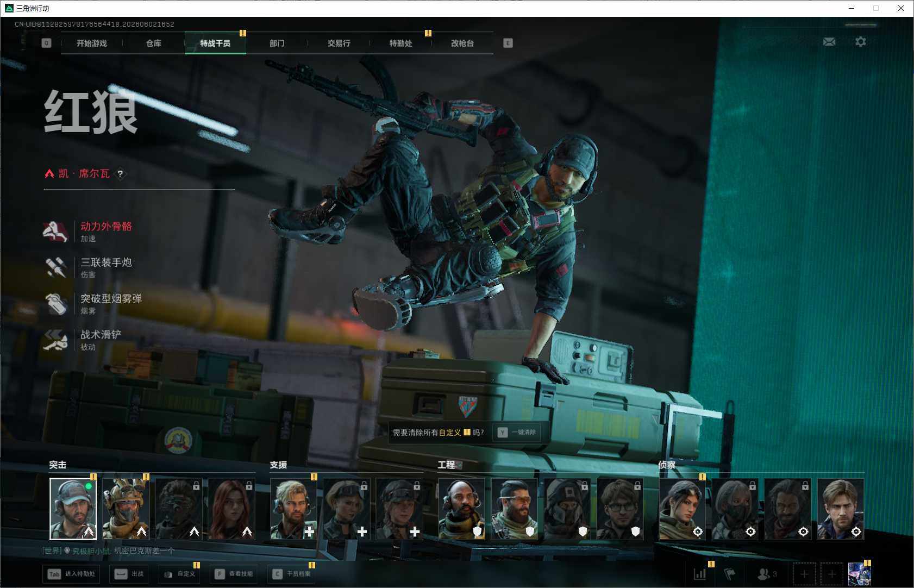The image size is (914, 588).
Task: Open the 干员档案 button
Action: pos(292,574)
